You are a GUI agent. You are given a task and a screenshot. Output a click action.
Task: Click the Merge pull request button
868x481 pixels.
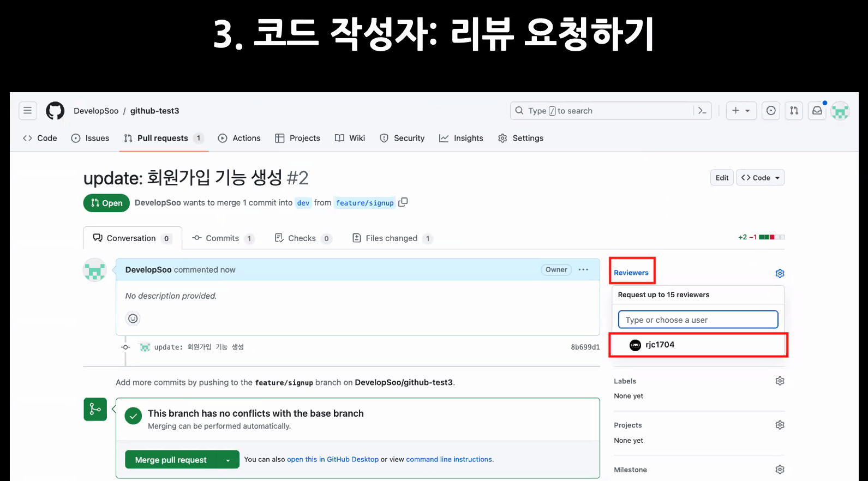pyautogui.click(x=171, y=460)
